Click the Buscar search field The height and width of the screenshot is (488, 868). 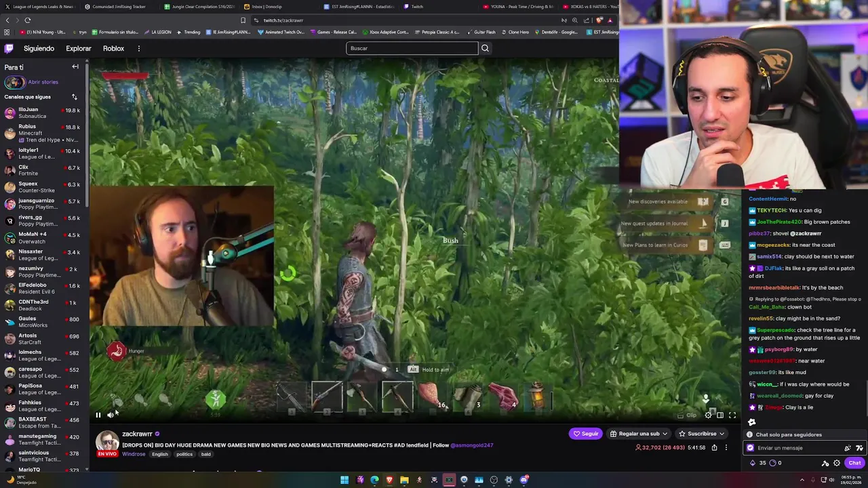click(x=412, y=48)
